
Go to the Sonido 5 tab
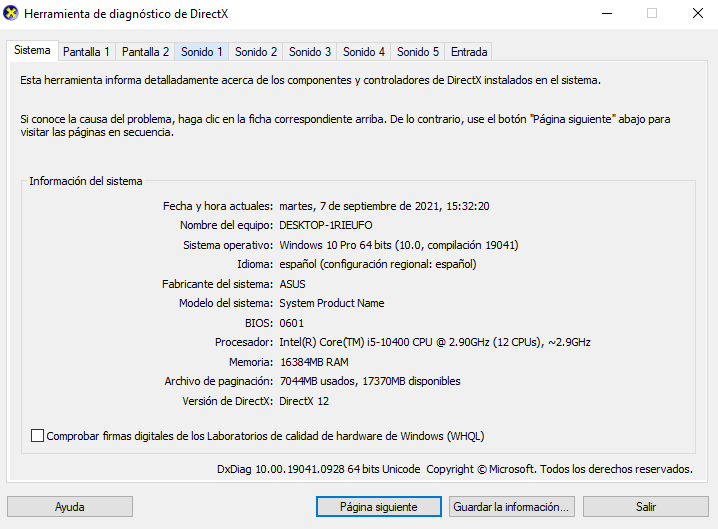click(418, 52)
